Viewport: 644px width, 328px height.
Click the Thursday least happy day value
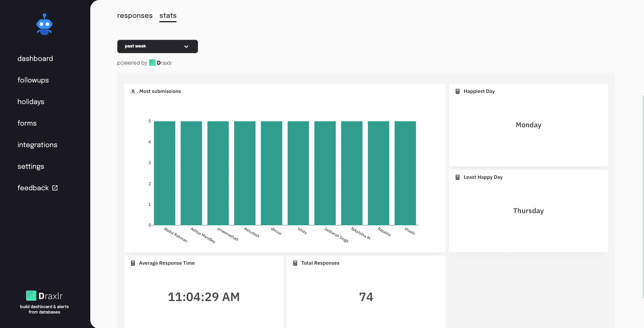(x=528, y=211)
